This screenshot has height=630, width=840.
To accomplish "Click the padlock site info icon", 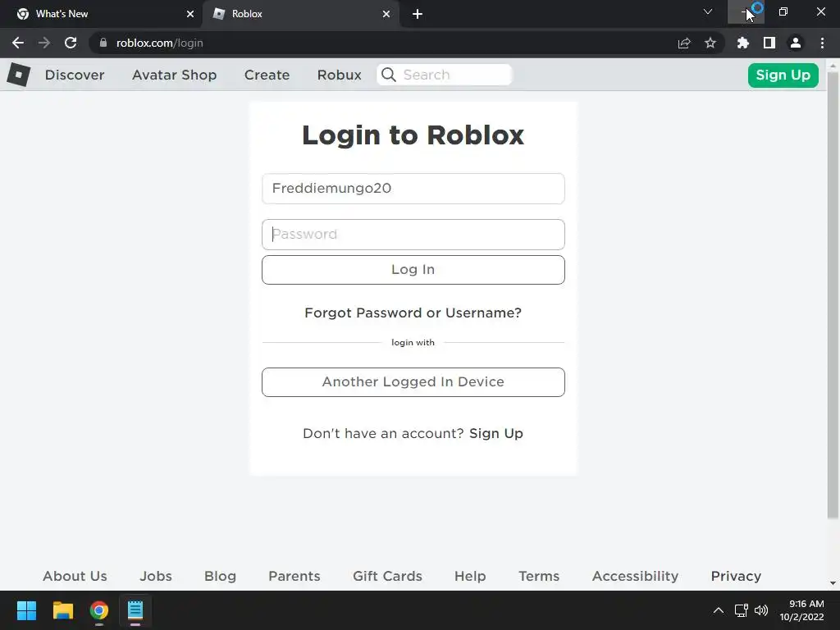I will [x=103, y=43].
